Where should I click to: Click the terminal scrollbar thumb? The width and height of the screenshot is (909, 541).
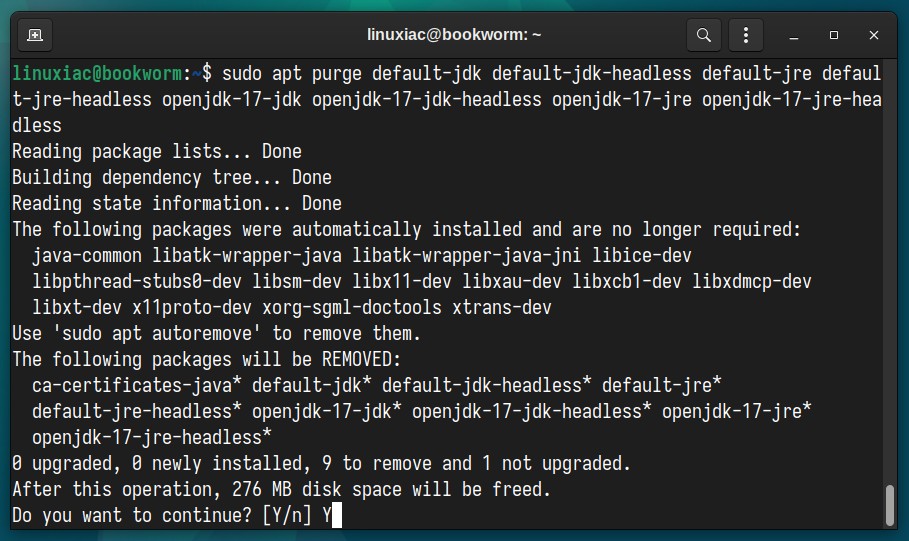(890, 505)
